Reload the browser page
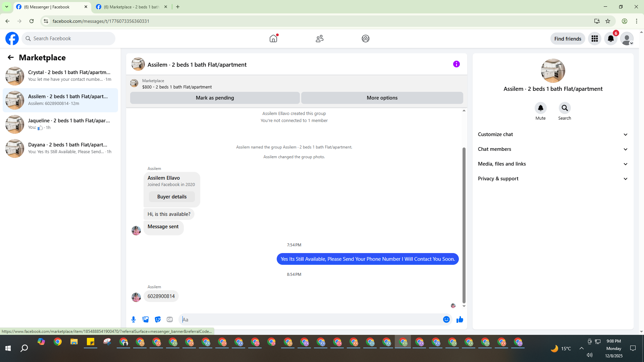The height and width of the screenshot is (362, 644). point(32,21)
